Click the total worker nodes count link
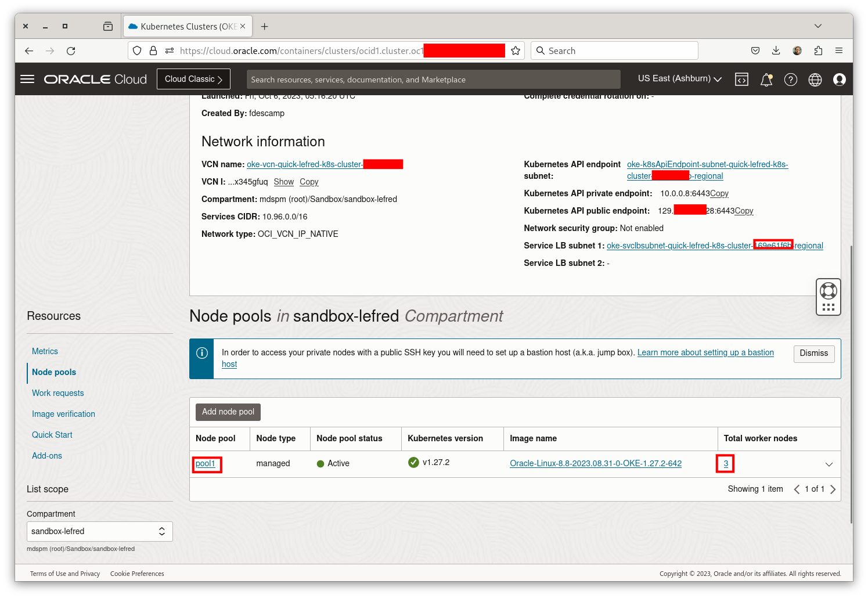 click(726, 463)
